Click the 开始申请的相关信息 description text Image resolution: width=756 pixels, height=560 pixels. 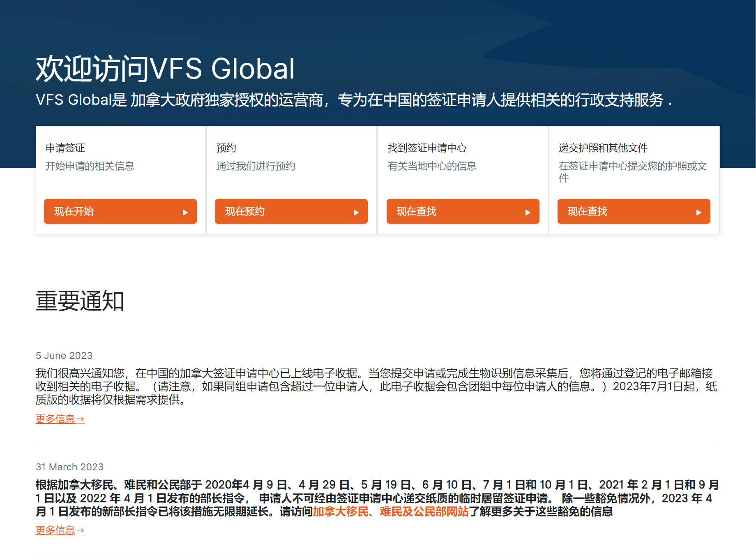click(90, 166)
